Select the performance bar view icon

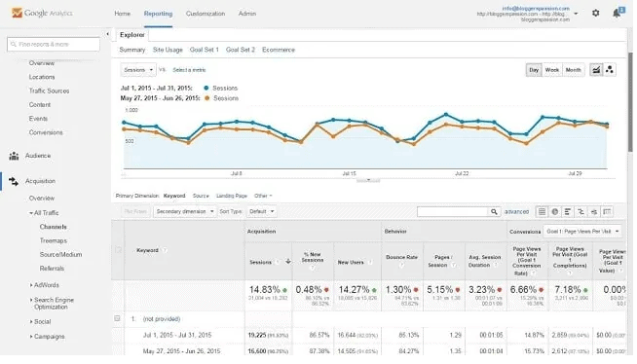coord(568,211)
